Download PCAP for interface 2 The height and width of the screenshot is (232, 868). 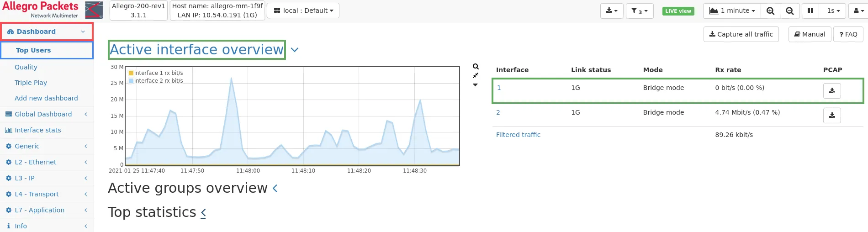click(832, 116)
